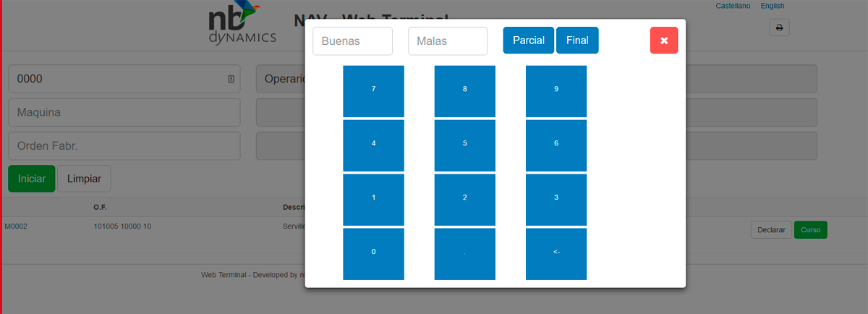This screenshot has height=314, width=868.
Task: Click the small icon inside 0000 field
Action: [x=231, y=79]
